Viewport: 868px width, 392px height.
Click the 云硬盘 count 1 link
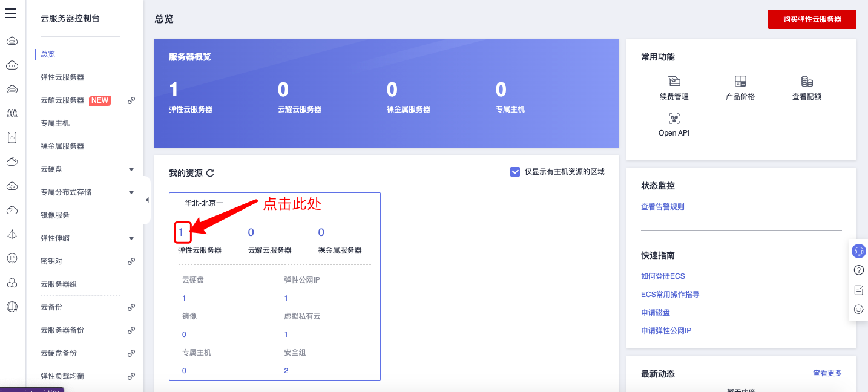pos(184,298)
